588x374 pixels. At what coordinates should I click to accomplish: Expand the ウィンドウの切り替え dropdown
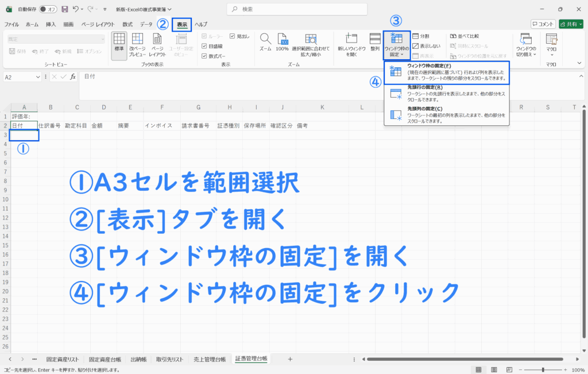[525, 45]
